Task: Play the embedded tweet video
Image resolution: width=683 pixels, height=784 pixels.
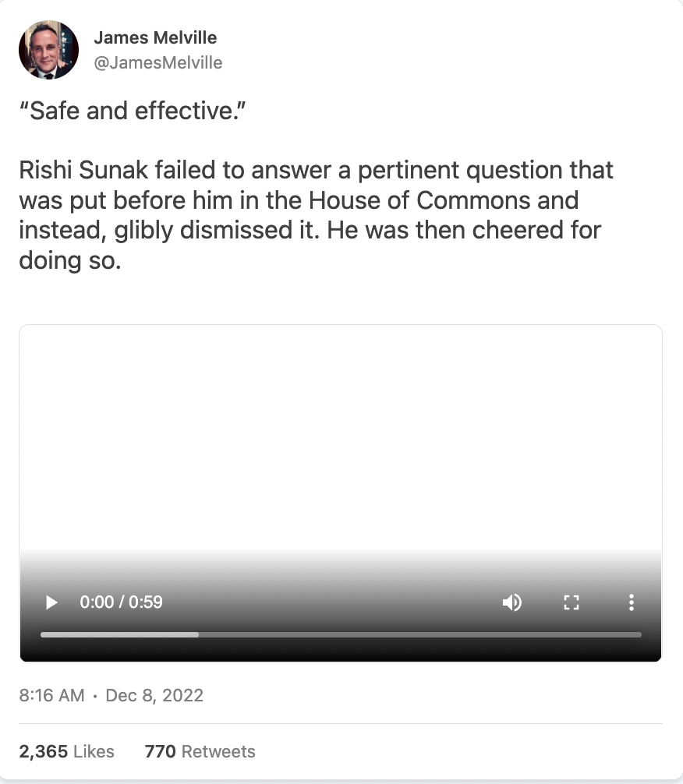Action: (x=51, y=602)
